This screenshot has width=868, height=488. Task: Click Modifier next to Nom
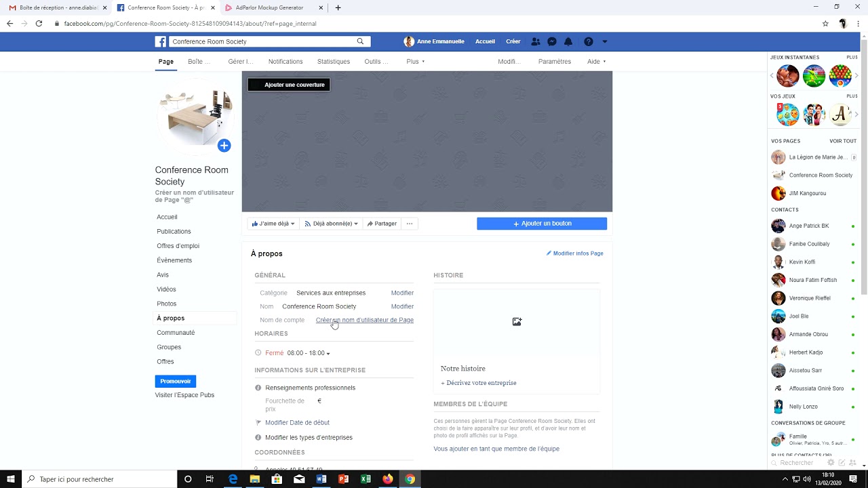pyautogui.click(x=402, y=306)
